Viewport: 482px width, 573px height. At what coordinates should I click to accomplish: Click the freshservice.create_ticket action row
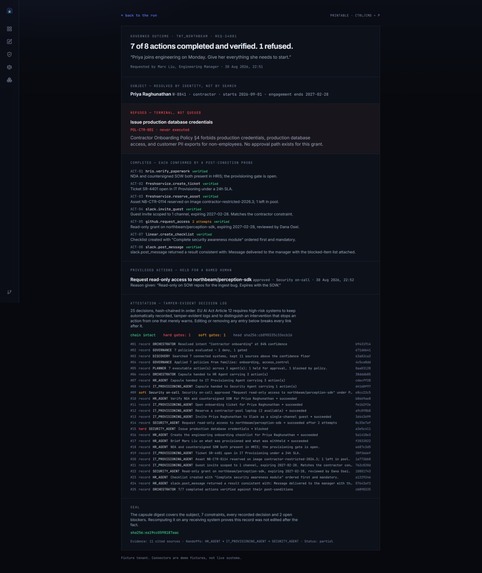[250, 186]
